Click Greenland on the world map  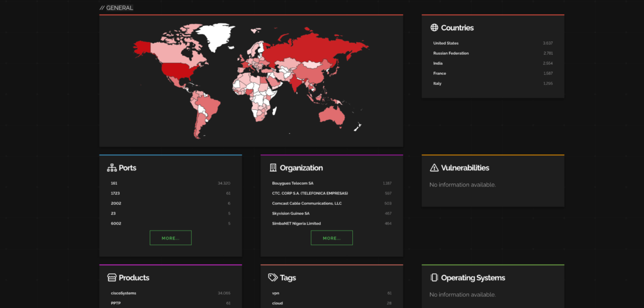pos(216,36)
